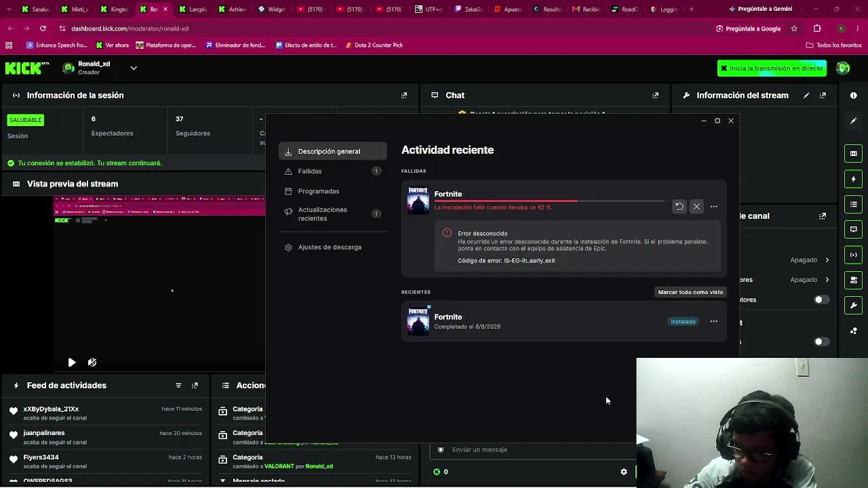The image size is (868, 488).
Task: Pop out the Chat panel
Action: tap(655, 96)
